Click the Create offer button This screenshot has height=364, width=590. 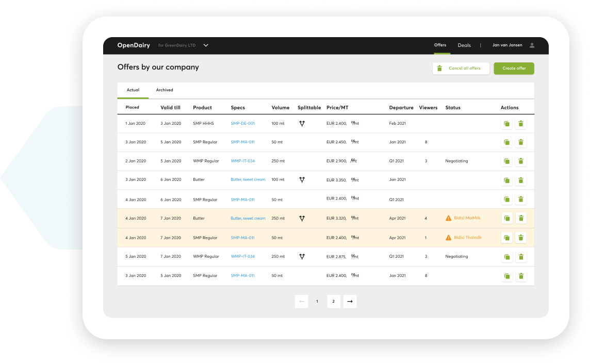click(x=514, y=69)
